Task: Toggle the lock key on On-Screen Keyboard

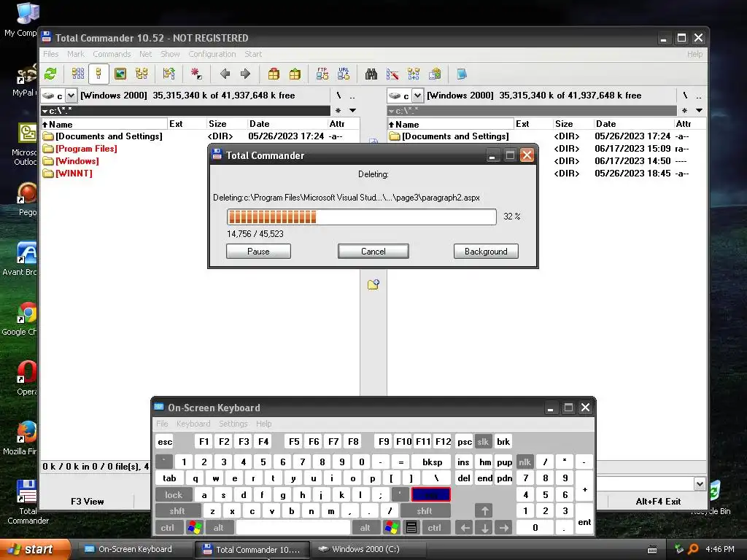Action: pyautogui.click(x=174, y=495)
